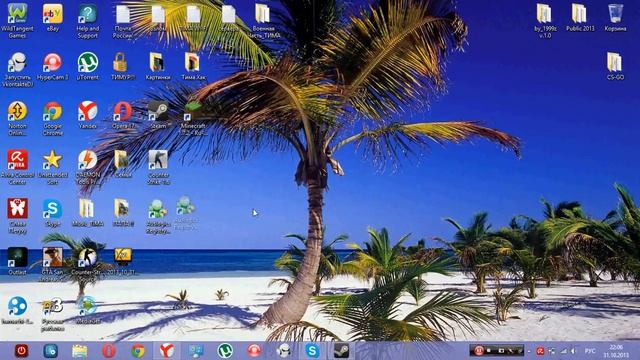640x360 pixels.
Task: Switch to Chrome in the taskbar
Action: 138,351
